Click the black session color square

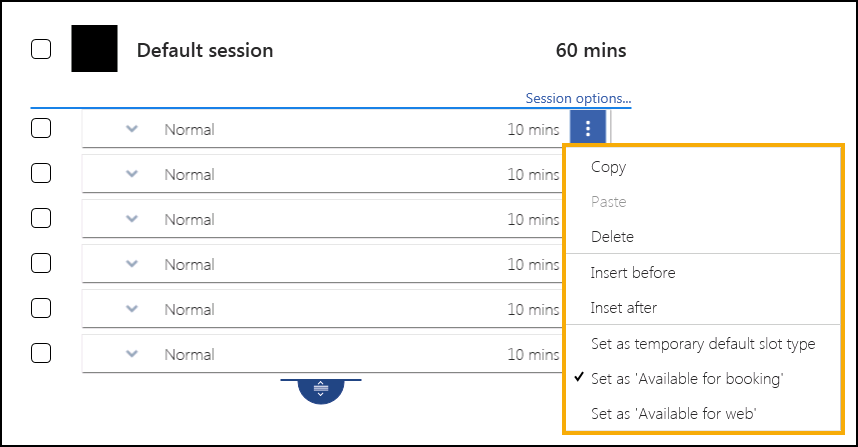click(x=95, y=49)
